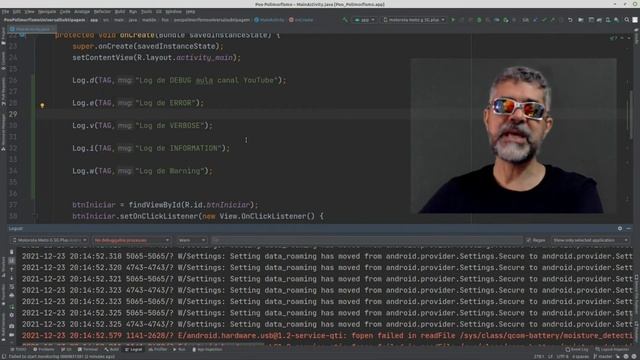Open the 'No debuggable processes' dropdown
The image size is (640, 360).
point(131,240)
